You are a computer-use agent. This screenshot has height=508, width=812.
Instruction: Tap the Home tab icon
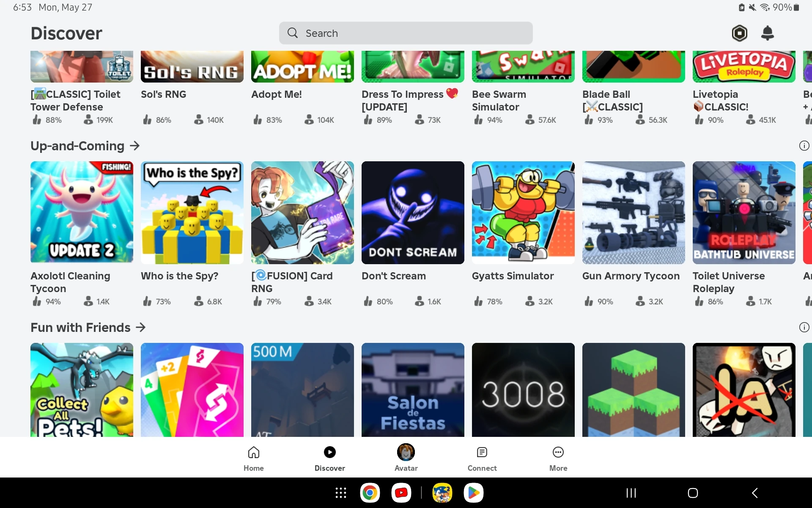[x=253, y=453]
